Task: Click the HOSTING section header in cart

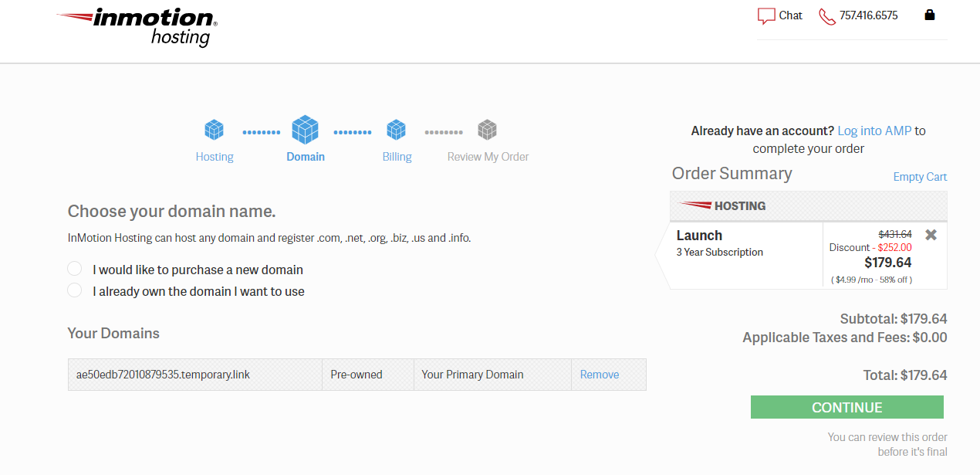Action: [x=809, y=206]
